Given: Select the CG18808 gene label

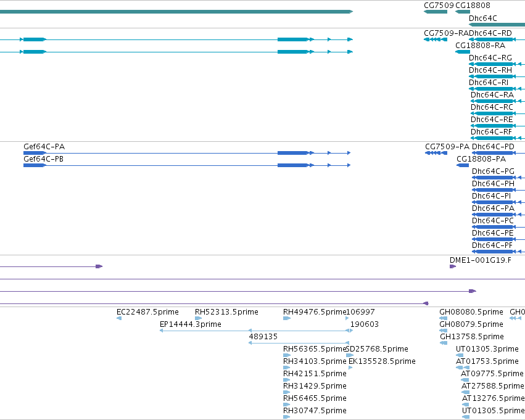Looking at the screenshot, I should tap(473, 6).
